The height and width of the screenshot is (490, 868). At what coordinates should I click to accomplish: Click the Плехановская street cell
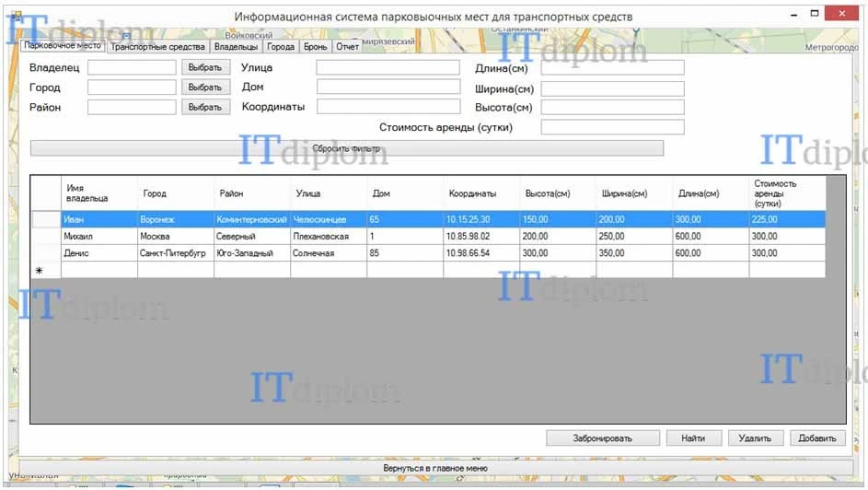(x=329, y=236)
